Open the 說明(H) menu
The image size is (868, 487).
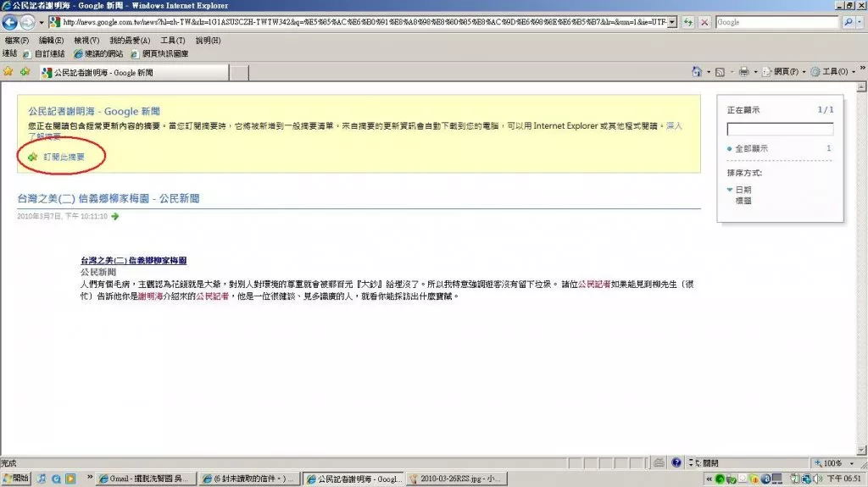pyautogui.click(x=208, y=41)
